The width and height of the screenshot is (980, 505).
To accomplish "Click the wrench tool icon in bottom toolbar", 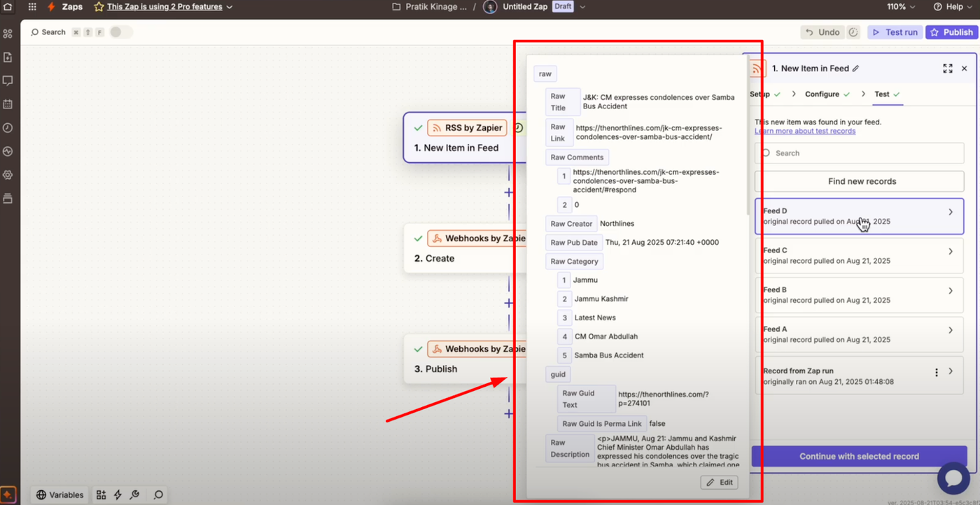I will coord(134,495).
